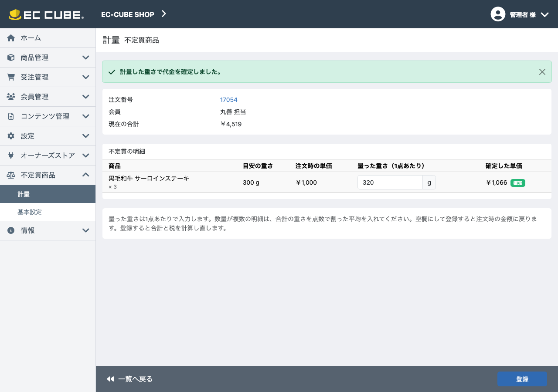Image resolution: width=558 pixels, height=392 pixels.
Task: Click the member name 丸善 担当
Action: click(233, 112)
